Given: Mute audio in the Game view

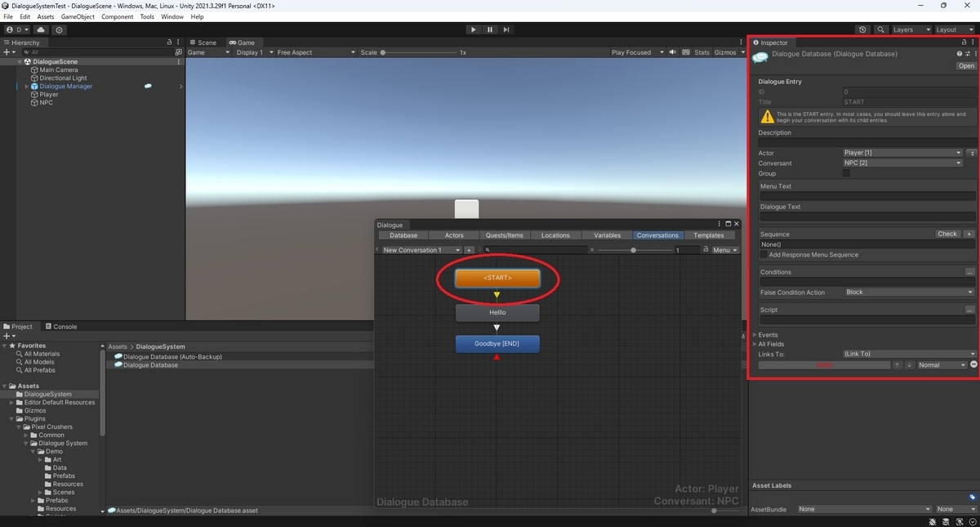Looking at the screenshot, I should pos(673,52).
